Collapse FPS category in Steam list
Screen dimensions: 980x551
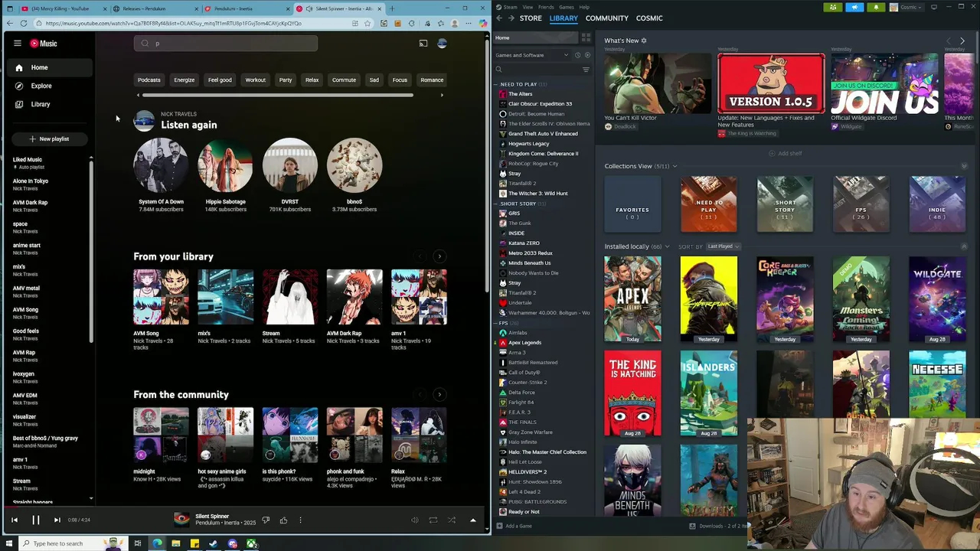[x=497, y=323]
